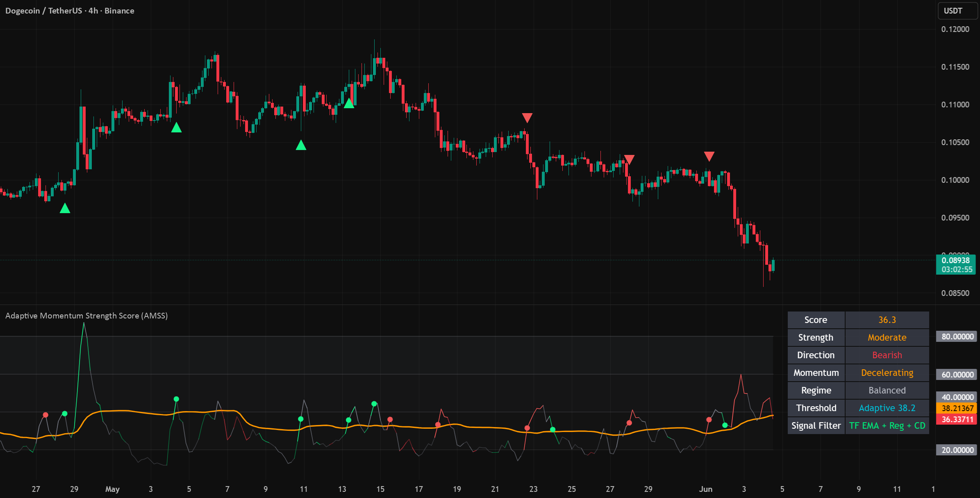Click the red 36.33711 score label

click(x=957, y=419)
